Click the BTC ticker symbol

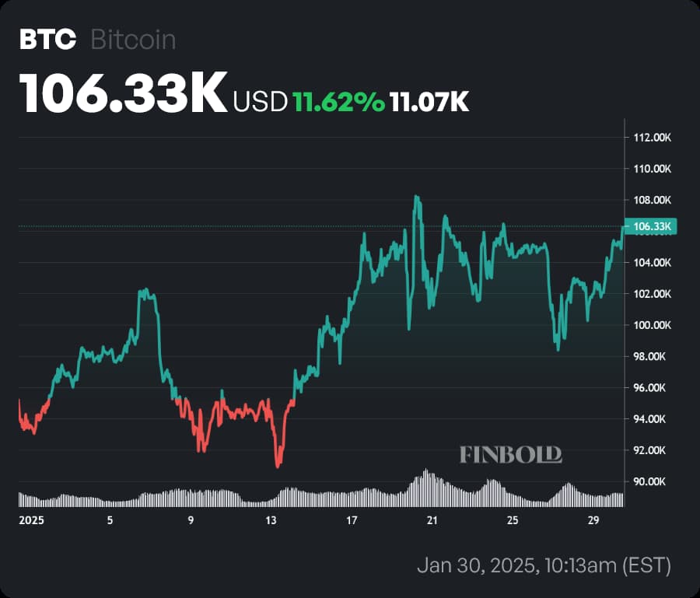point(48,40)
